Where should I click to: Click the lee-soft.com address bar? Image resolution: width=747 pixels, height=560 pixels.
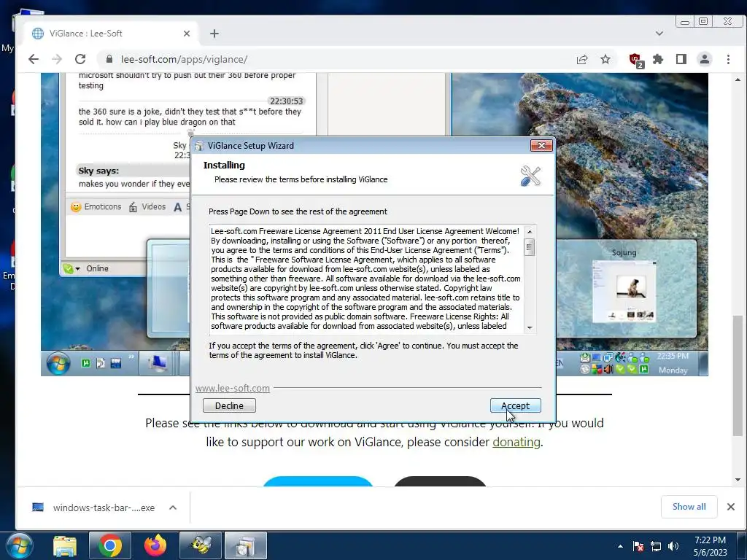click(x=333, y=59)
